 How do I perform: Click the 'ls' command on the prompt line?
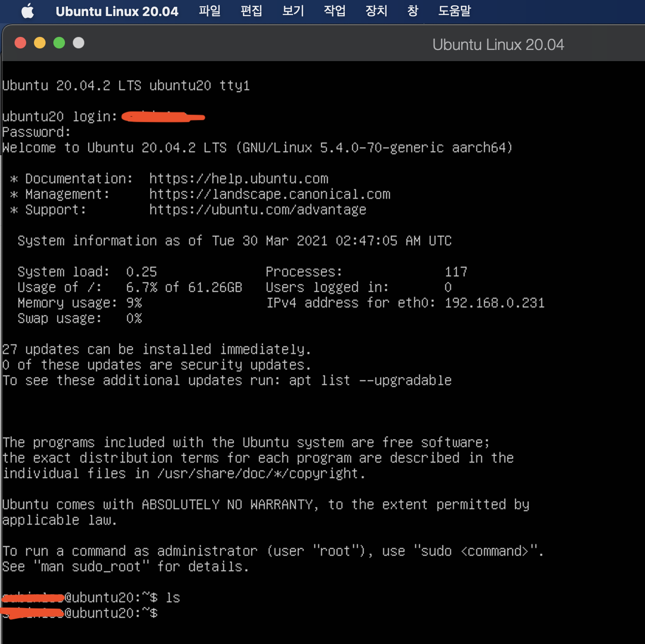173,598
